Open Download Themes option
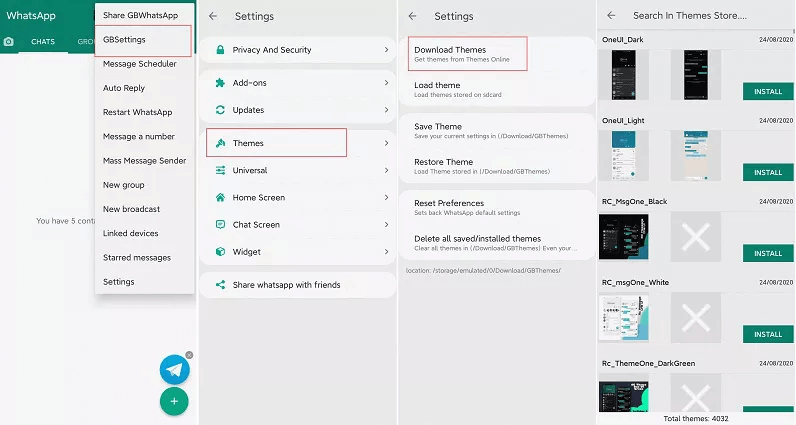796x425 pixels. click(x=498, y=54)
